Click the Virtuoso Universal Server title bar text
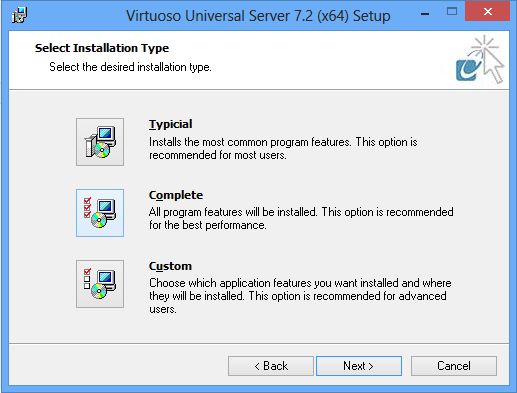This screenshot has height=393, width=517. pyautogui.click(x=258, y=16)
